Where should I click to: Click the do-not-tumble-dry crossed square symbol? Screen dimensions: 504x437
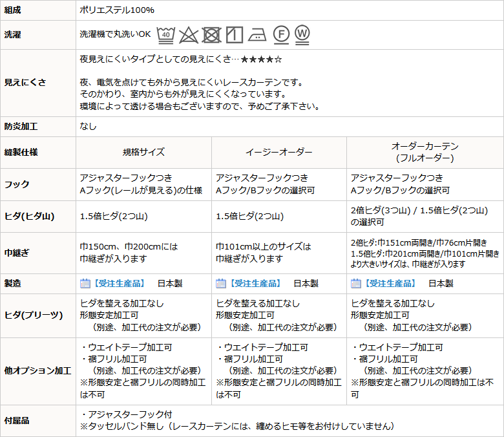211,35
